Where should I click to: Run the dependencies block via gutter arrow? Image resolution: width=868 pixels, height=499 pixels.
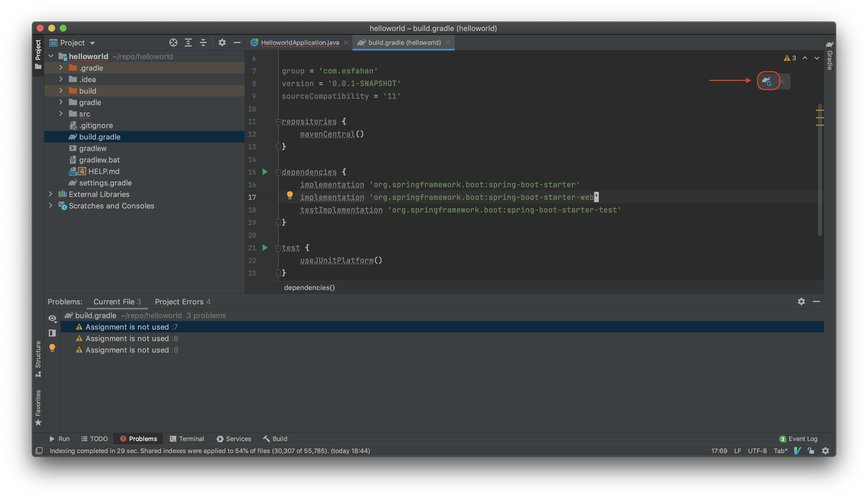point(265,172)
